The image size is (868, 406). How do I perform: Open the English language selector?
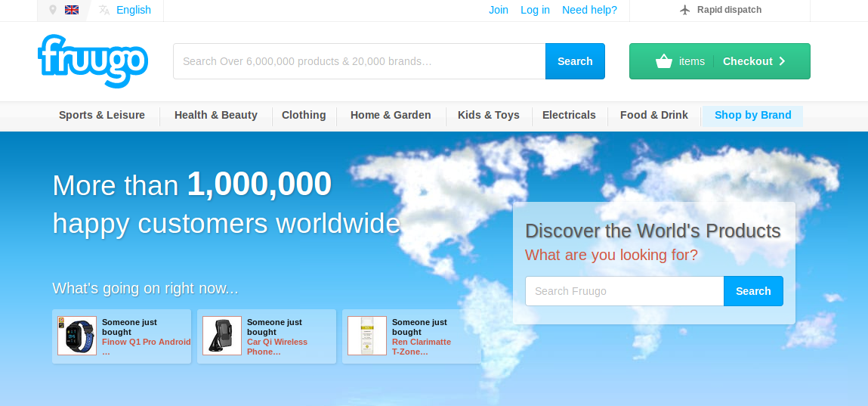tap(134, 10)
